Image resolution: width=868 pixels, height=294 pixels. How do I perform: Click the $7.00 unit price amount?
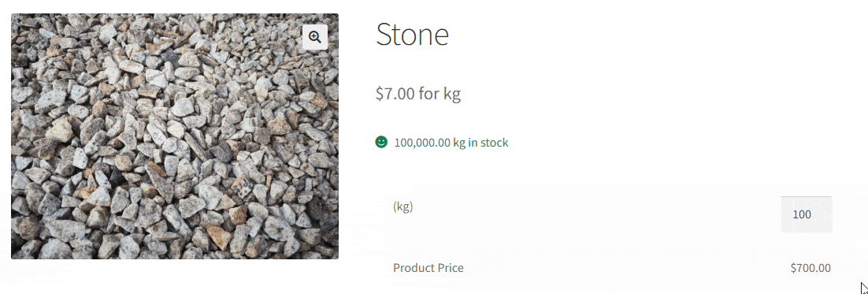(x=395, y=94)
